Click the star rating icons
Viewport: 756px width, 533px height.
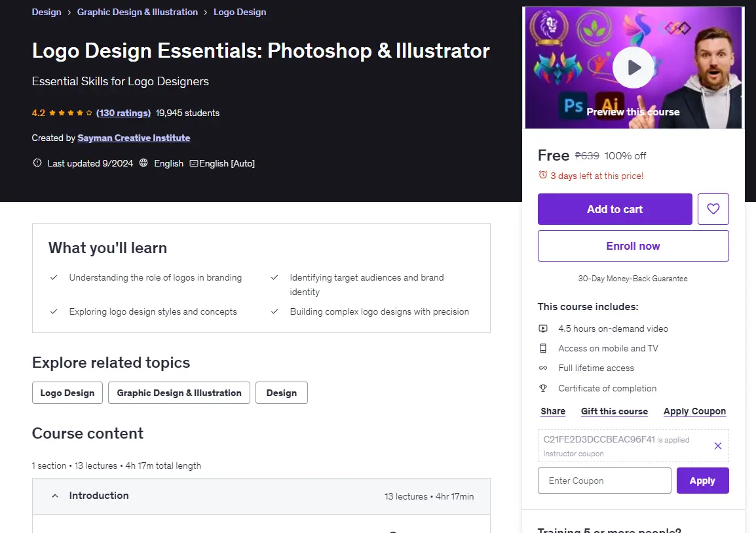[70, 113]
